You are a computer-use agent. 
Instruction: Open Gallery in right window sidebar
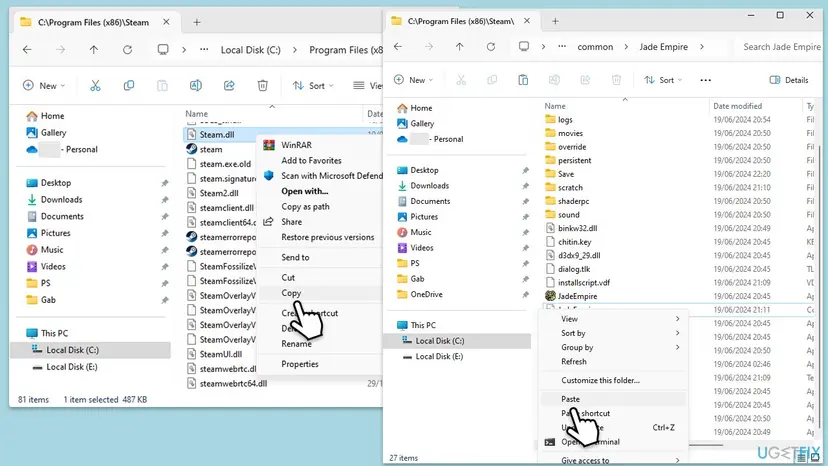click(422, 123)
